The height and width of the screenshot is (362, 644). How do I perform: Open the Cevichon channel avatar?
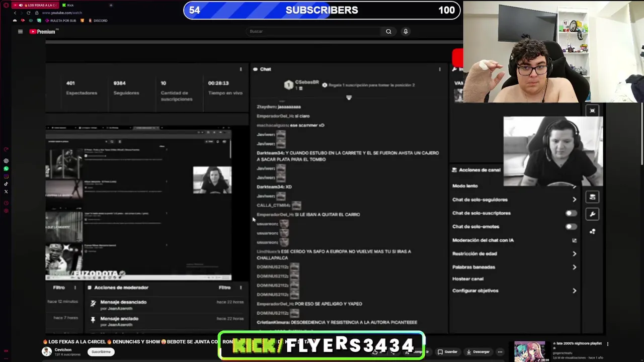[x=46, y=351]
